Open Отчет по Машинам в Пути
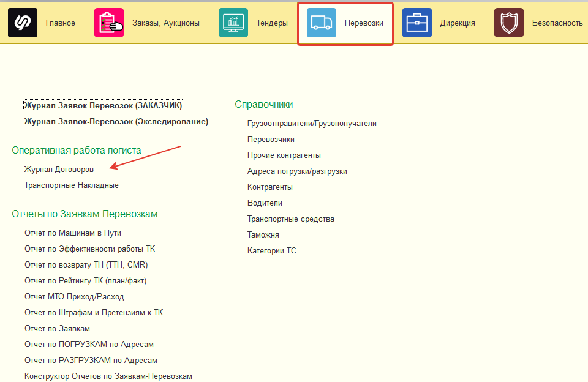 pos(73,233)
